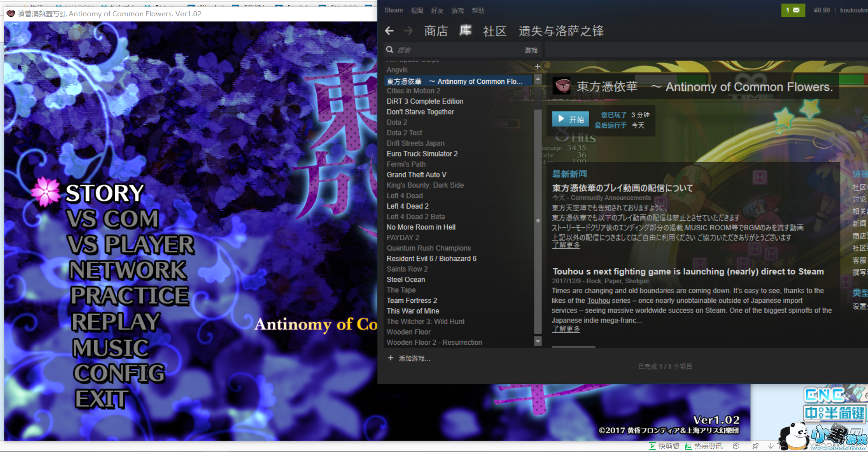868x452 pixels.
Task: Select Team Fortress 2 in library
Action: pos(412,301)
